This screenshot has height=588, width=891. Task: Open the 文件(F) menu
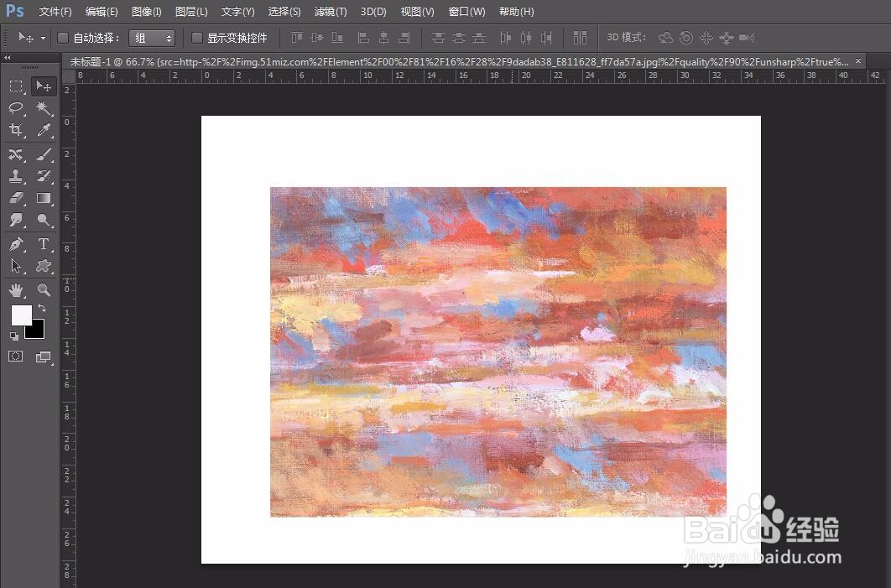click(x=55, y=12)
